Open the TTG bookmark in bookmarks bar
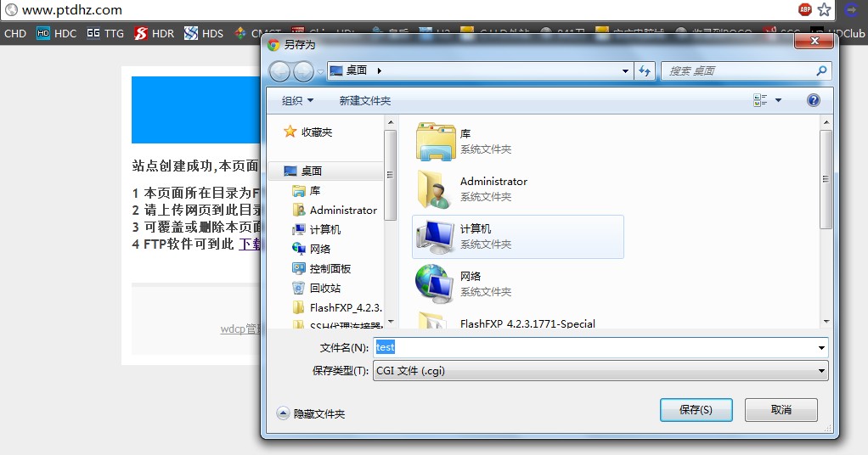Screen dimensions: 868x455 [x=105, y=34]
